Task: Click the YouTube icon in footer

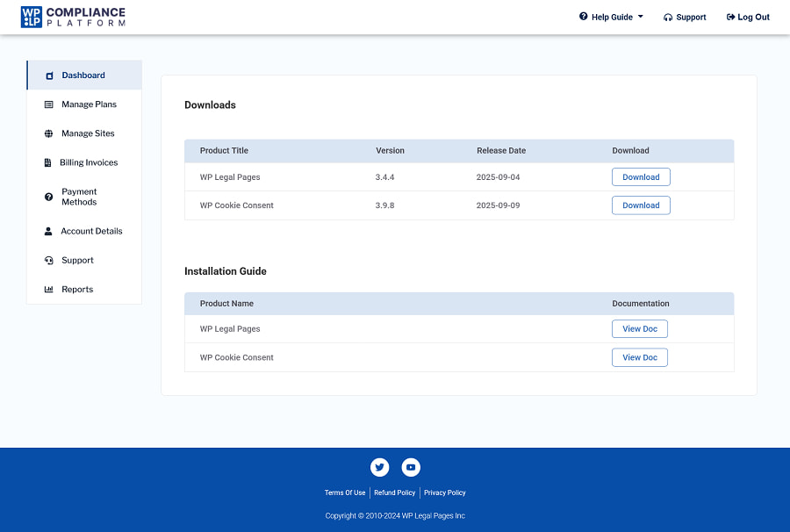Action: pos(411,467)
